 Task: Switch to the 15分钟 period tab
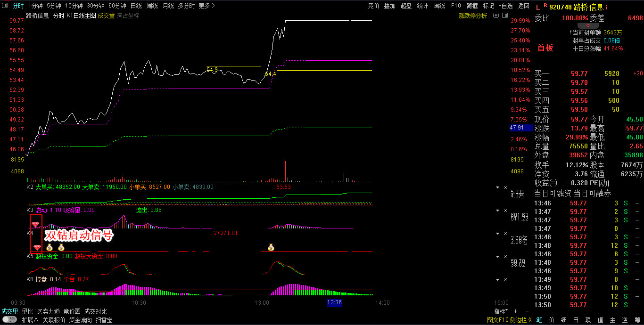[74, 6]
